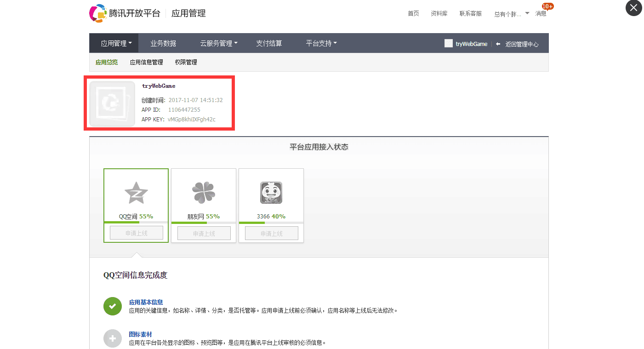
Task: Switch to the 应用信息管理 tab
Action: 146,62
